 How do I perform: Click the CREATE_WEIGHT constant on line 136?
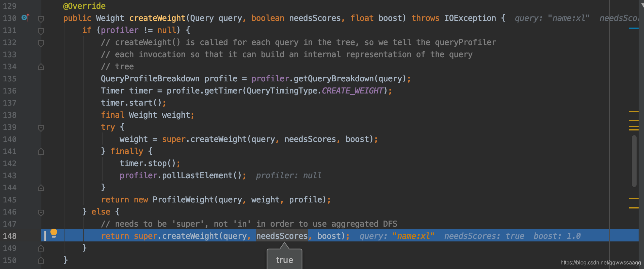click(x=353, y=91)
